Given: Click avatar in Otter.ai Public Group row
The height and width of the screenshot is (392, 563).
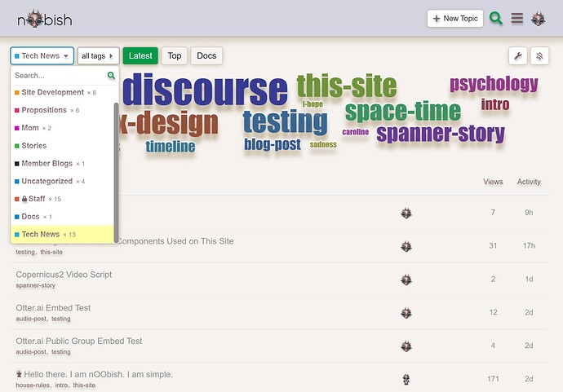Looking at the screenshot, I should coord(406,346).
